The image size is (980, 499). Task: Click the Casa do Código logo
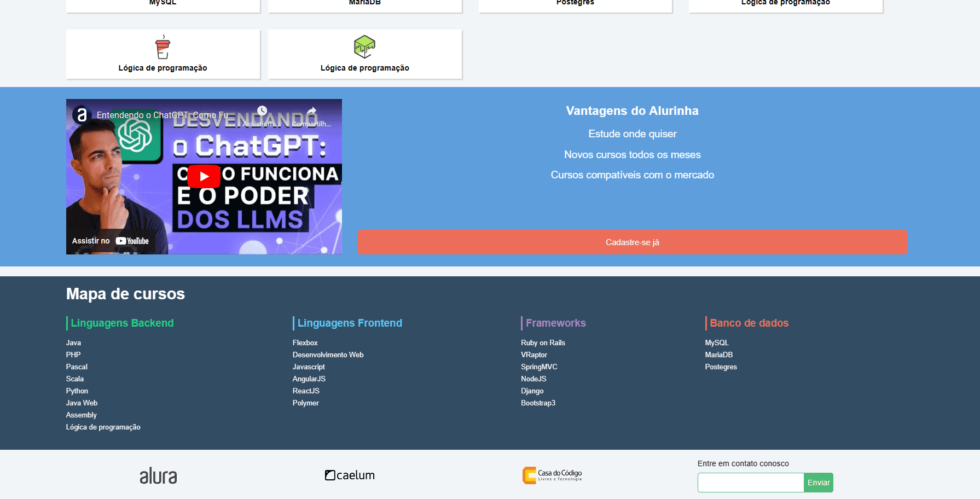pos(552,475)
